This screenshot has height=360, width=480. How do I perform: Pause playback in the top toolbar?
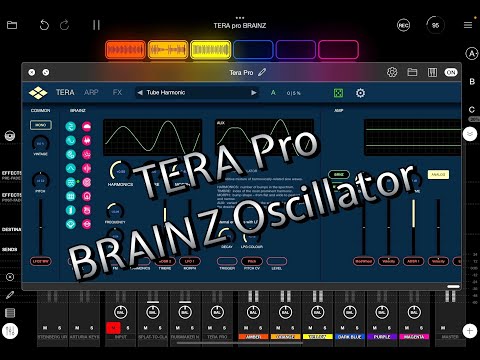(x=96, y=25)
